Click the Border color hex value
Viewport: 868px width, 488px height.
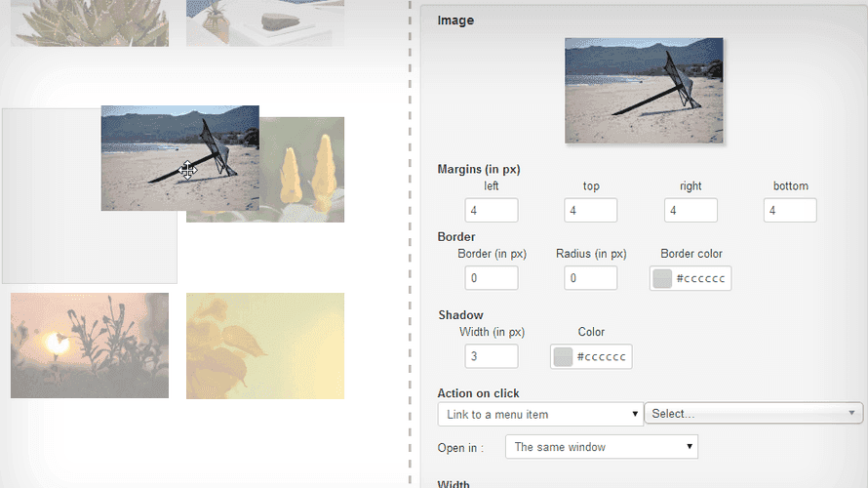point(700,279)
